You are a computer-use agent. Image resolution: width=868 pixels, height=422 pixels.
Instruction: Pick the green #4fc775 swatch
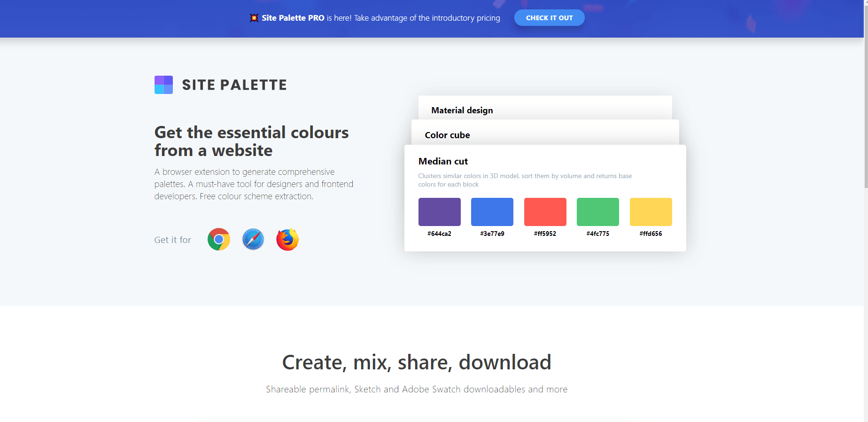coord(598,212)
